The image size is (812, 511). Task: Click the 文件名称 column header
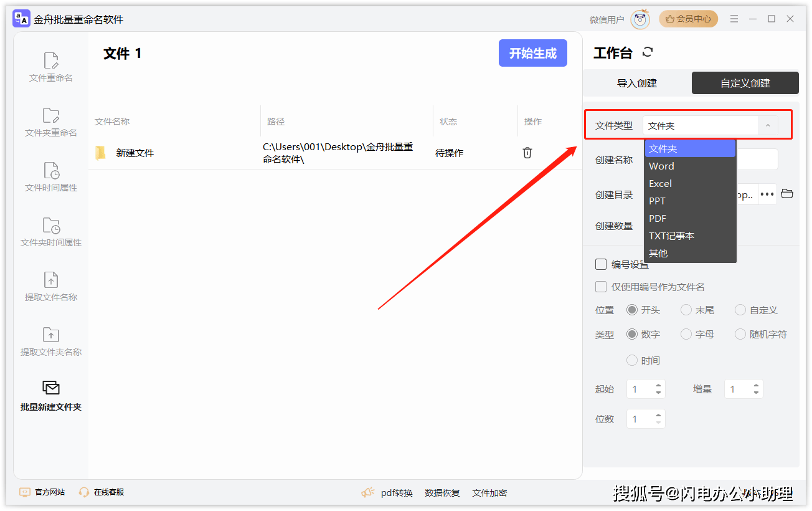tap(112, 122)
